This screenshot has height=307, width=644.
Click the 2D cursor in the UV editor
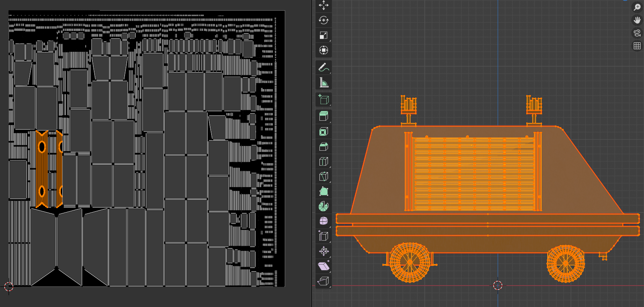point(9,286)
